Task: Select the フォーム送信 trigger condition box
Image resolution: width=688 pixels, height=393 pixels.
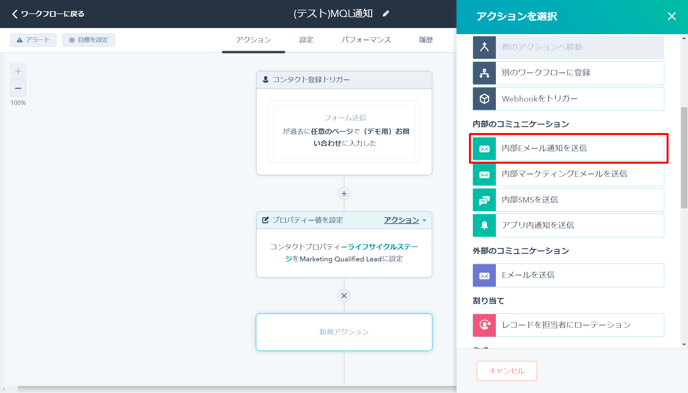Action: tap(344, 131)
